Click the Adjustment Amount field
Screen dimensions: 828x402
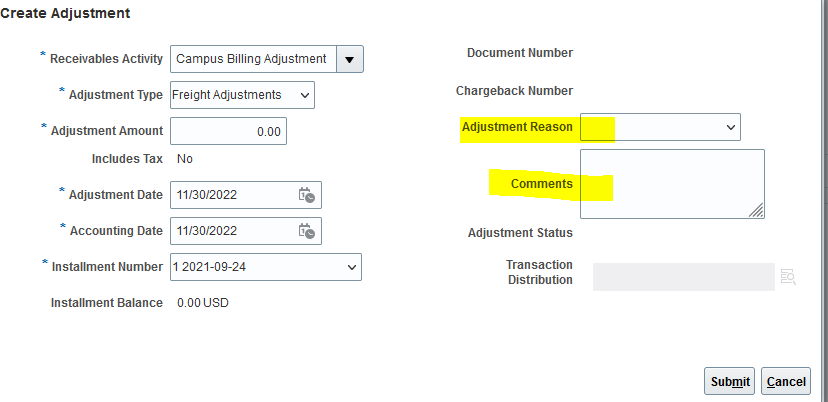coord(229,131)
